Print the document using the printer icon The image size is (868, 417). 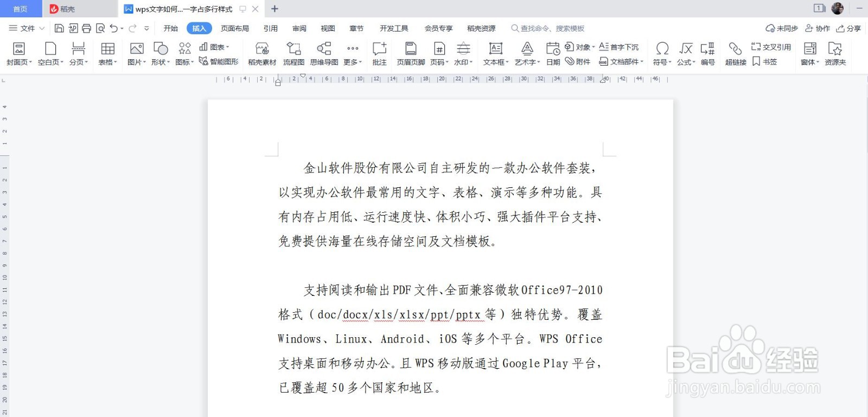pos(86,28)
